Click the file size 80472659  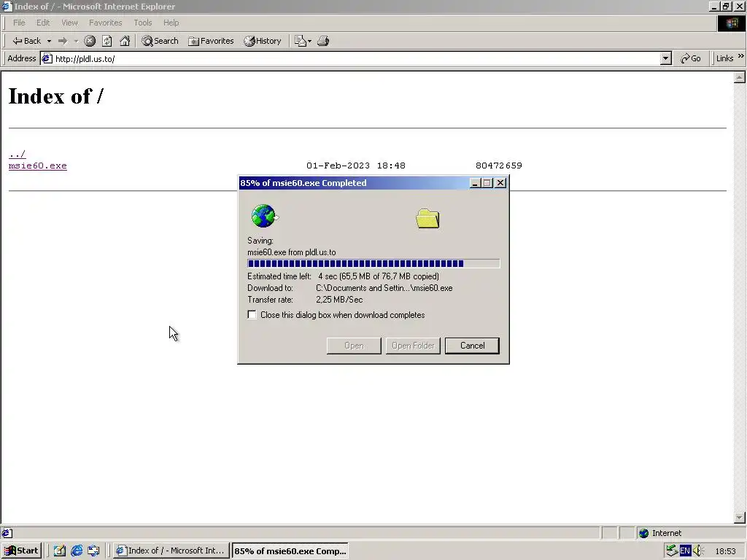tap(499, 166)
